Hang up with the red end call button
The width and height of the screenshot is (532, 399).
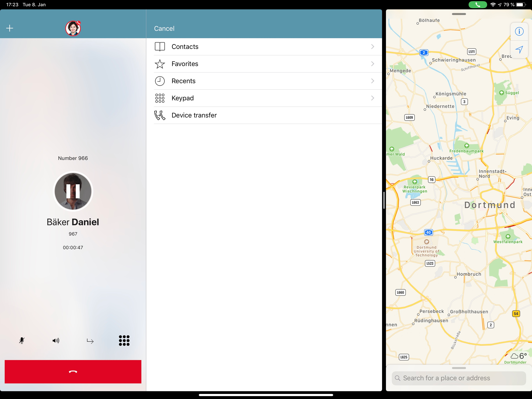click(x=73, y=372)
